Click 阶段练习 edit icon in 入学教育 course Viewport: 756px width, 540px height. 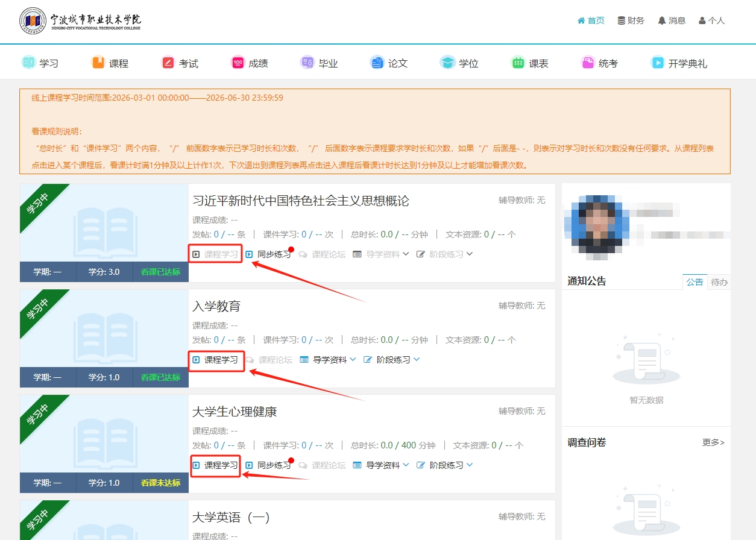[368, 360]
